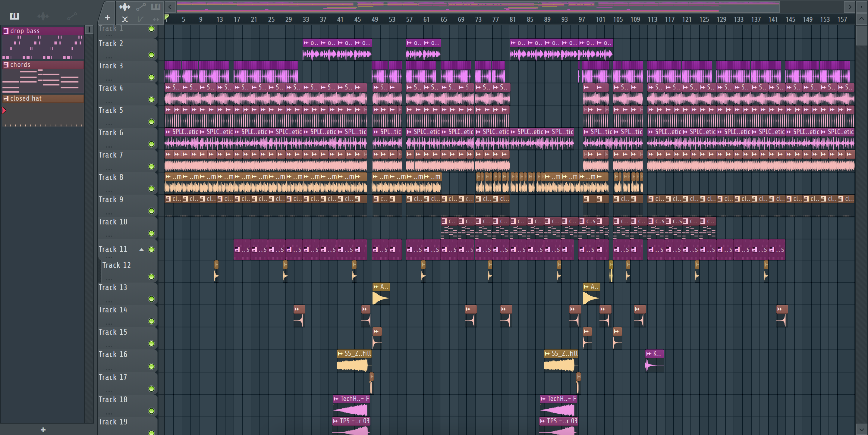Viewport: 868px width, 435px height.
Task: Open menu of second SS_Z..fill clip
Action: click(548, 354)
